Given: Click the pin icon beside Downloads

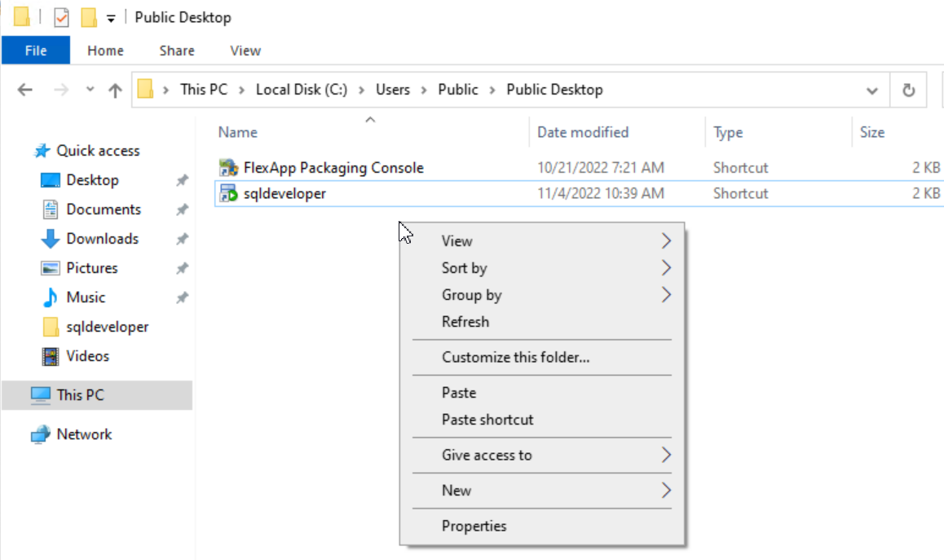Looking at the screenshot, I should (182, 239).
